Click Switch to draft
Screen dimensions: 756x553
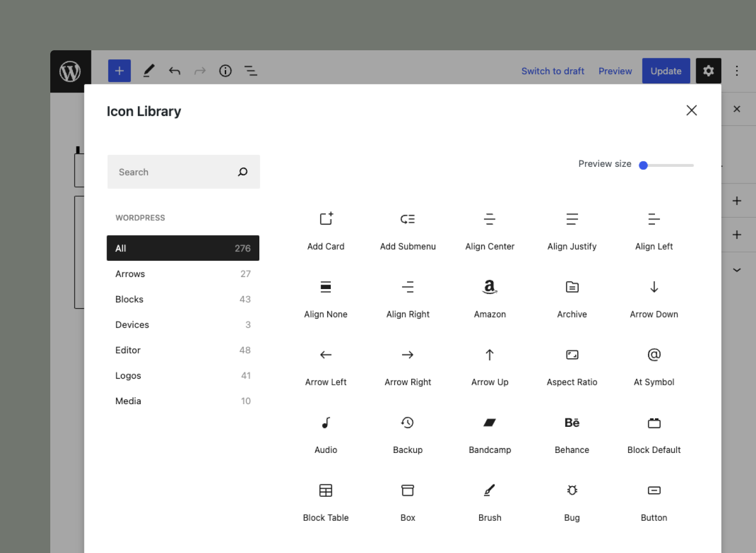552,71
